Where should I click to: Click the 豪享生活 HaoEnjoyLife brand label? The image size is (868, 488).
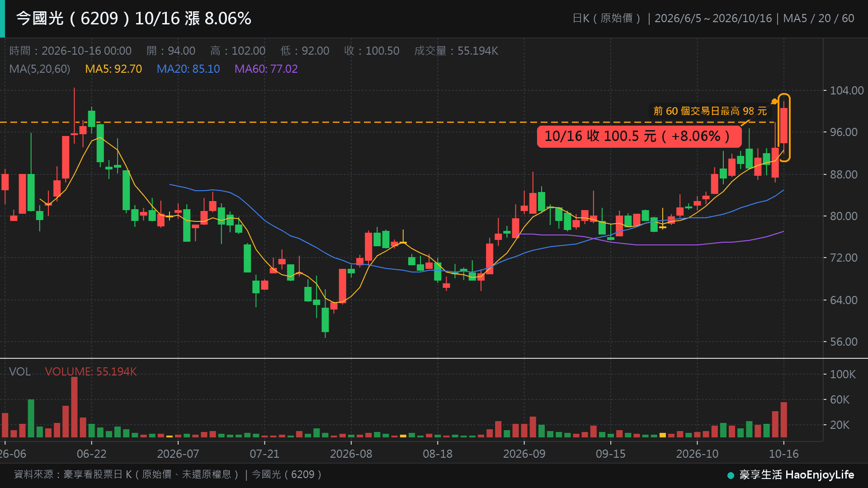point(797,475)
